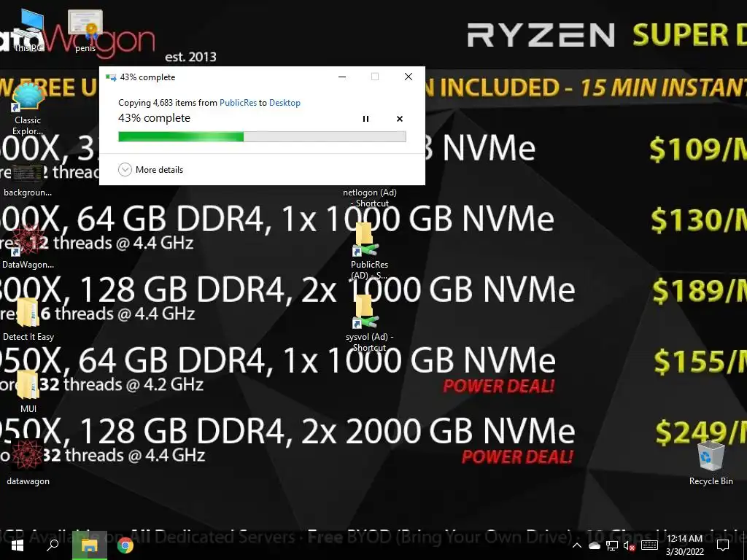The image size is (747, 560).
Task: Click the muted volume tray icon
Action: click(630, 545)
